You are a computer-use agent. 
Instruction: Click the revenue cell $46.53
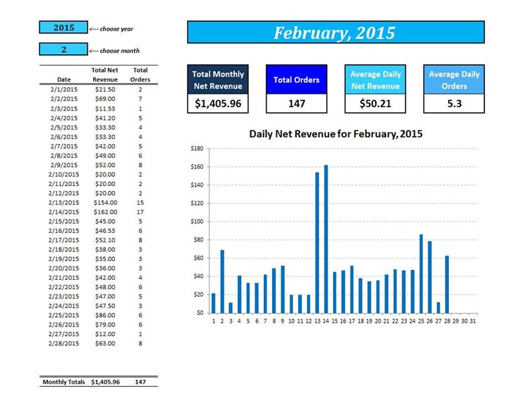pyautogui.click(x=105, y=231)
